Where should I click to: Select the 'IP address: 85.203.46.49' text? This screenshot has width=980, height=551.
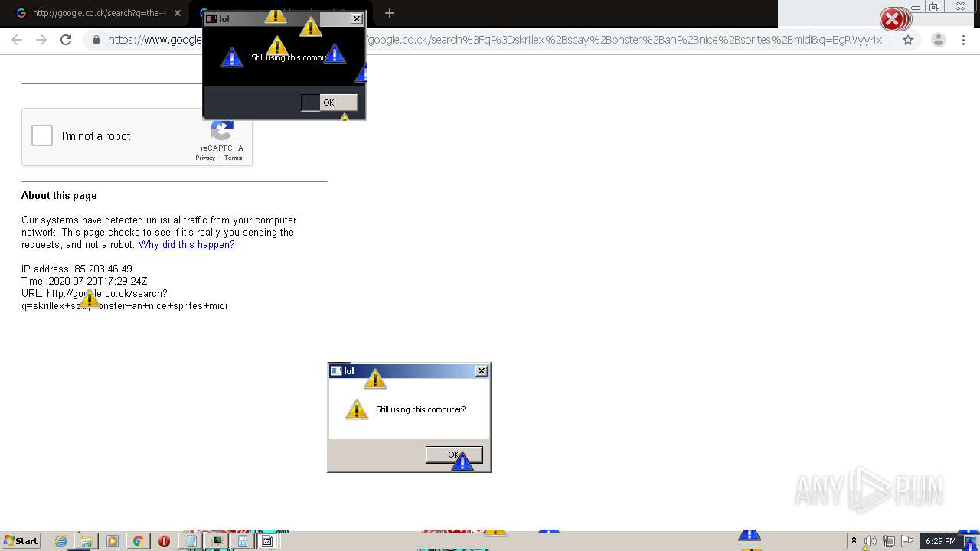coord(77,269)
